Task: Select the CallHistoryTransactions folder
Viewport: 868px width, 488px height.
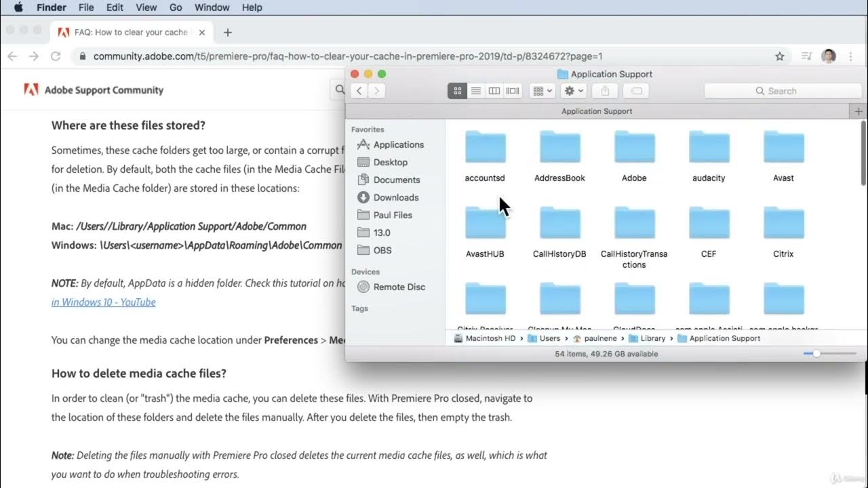Action: click(634, 238)
